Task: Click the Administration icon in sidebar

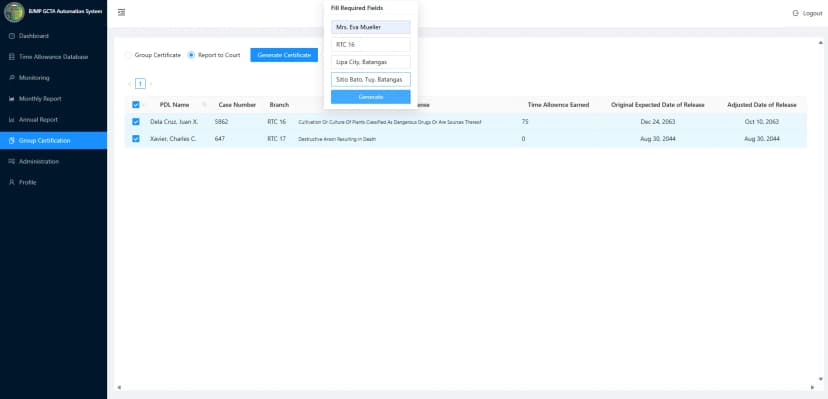Action: [x=12, y=162]
